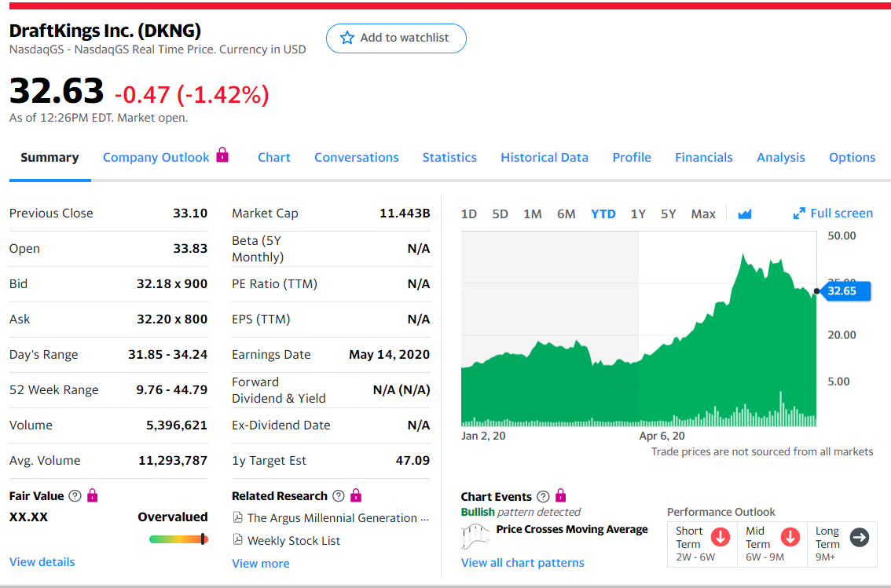This screenshot has width=891, height=588.
Task: Click the Short Term down arrow indicator
Action: (720, 536)
